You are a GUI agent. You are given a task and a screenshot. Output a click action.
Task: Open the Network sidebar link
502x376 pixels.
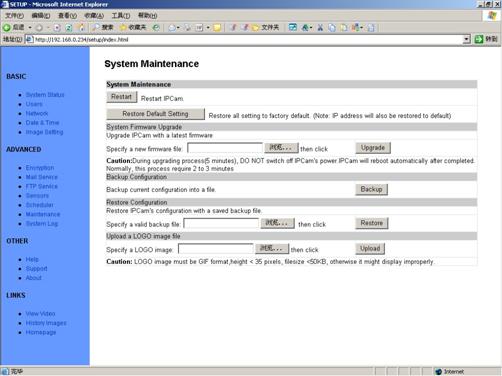[37, 113]
